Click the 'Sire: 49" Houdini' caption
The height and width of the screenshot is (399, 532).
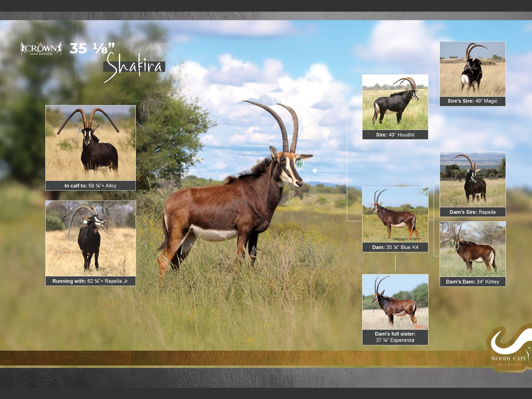tap(395, 135)
